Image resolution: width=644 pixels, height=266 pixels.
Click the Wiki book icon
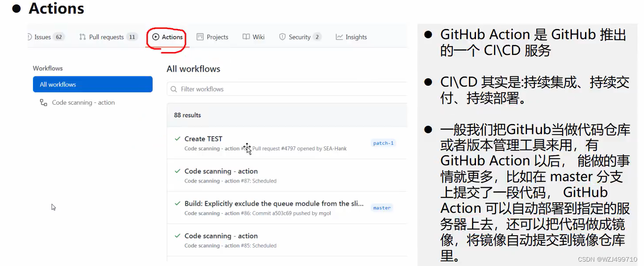point(246,37)
